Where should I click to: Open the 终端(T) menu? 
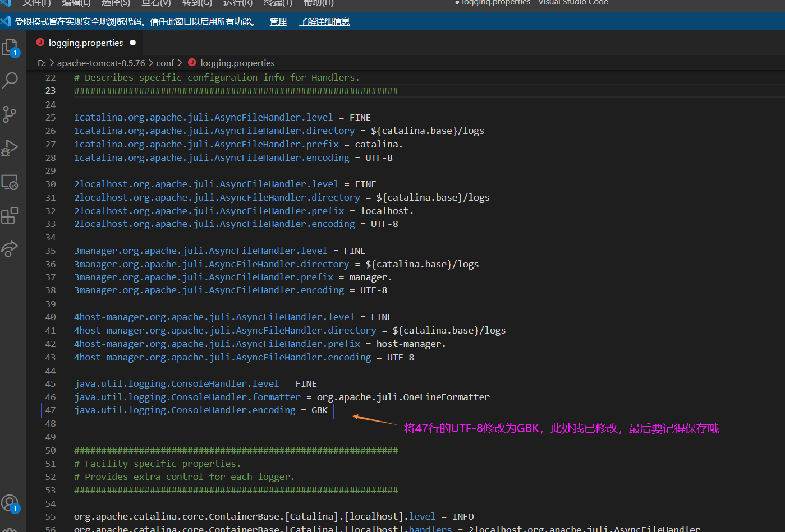278,3
